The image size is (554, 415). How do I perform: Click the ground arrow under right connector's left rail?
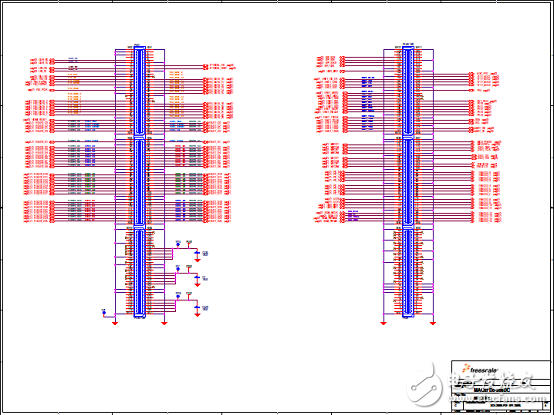pos(384,323)
